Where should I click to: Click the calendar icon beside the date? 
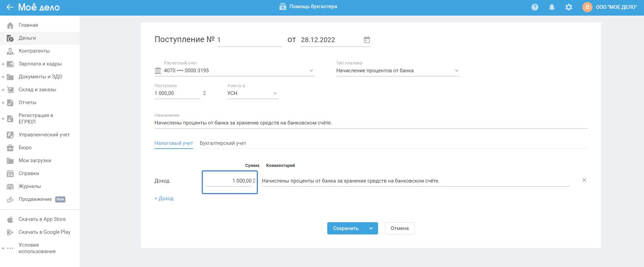367,40
